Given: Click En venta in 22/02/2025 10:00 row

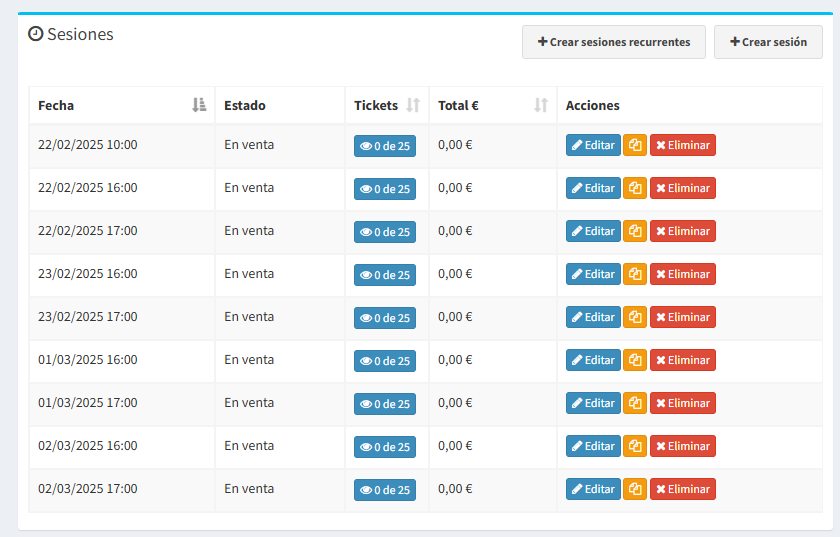Looking at the screenshot, I should [249, 145].
